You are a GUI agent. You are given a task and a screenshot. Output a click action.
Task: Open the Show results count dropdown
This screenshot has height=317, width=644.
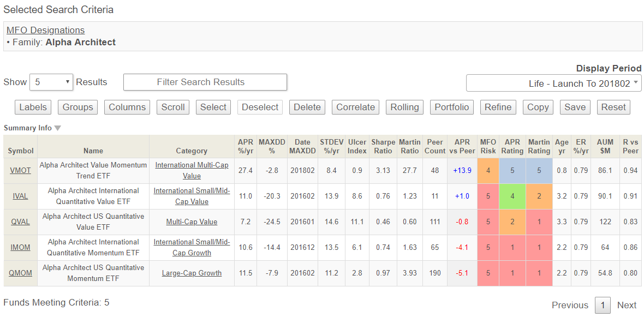point(51,82)
